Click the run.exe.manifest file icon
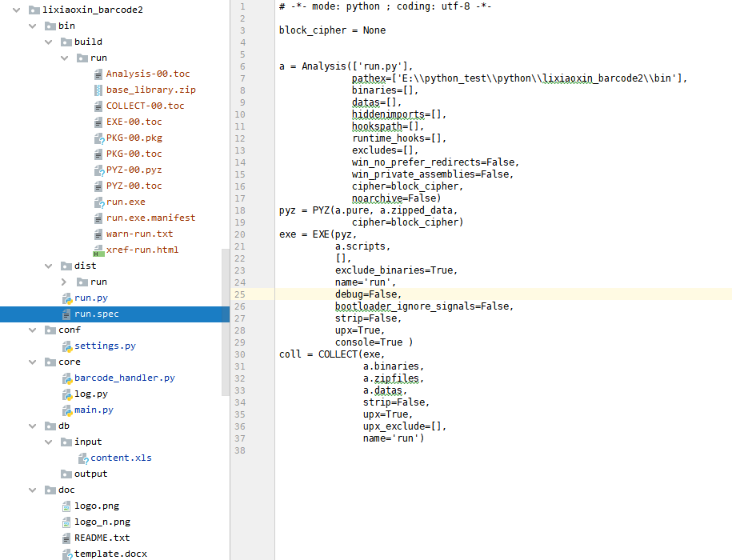732x560 pixels. [x=98, y=218]
